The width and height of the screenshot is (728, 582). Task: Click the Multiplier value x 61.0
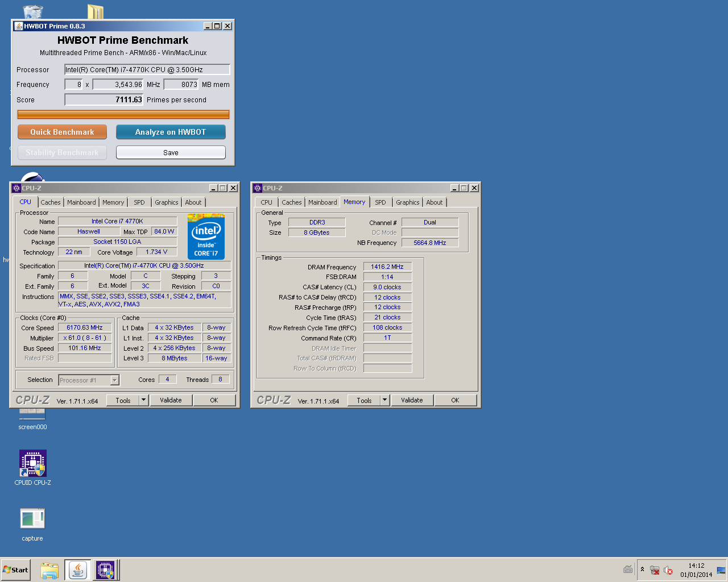85,338
